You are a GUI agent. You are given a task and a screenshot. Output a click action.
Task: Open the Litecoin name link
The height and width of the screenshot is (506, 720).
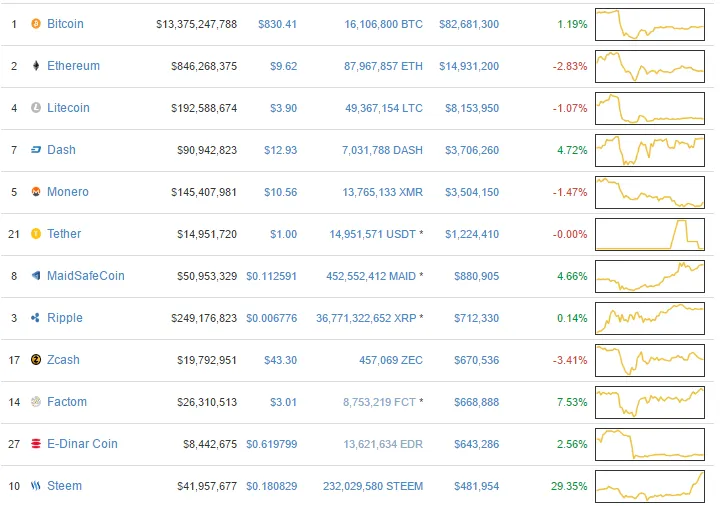[68, 108]
